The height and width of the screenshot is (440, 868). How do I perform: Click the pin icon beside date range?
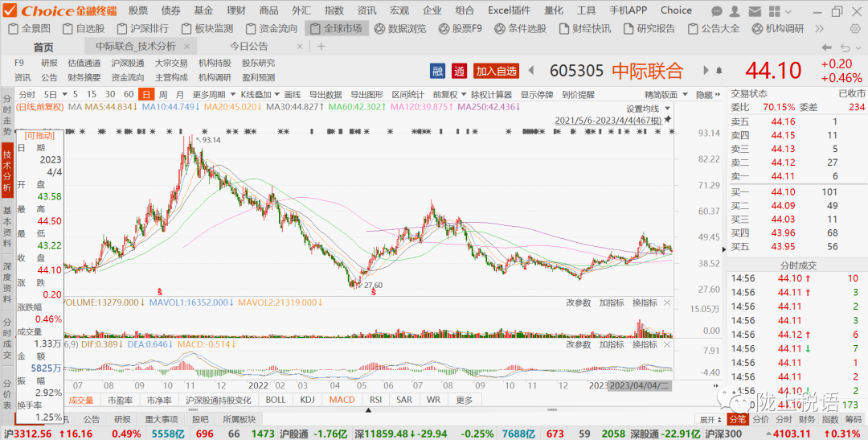[x=668, y=120]
